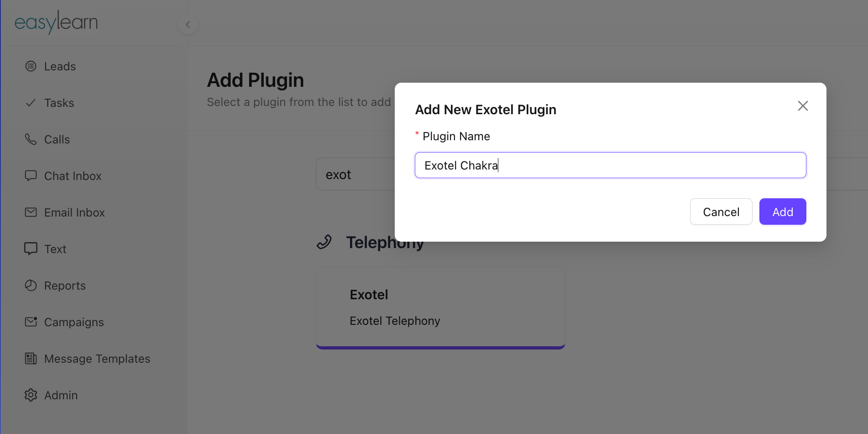Cancel the Add New Exotel Plugin dialog
The width and height of the screenshot is (868, 434).
coord(721,212)
